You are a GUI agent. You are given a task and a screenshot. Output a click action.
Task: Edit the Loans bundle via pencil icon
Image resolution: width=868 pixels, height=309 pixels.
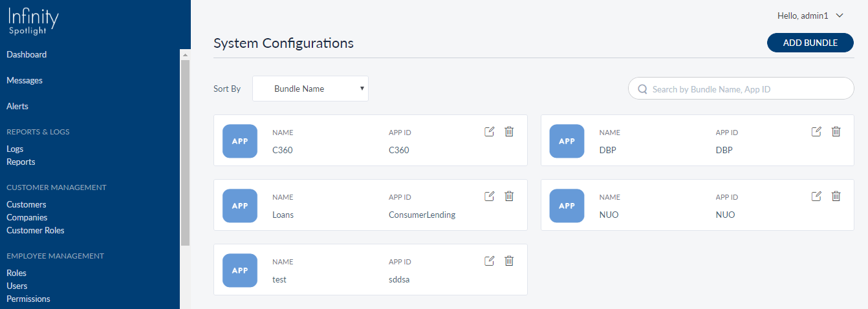[490, 196]
